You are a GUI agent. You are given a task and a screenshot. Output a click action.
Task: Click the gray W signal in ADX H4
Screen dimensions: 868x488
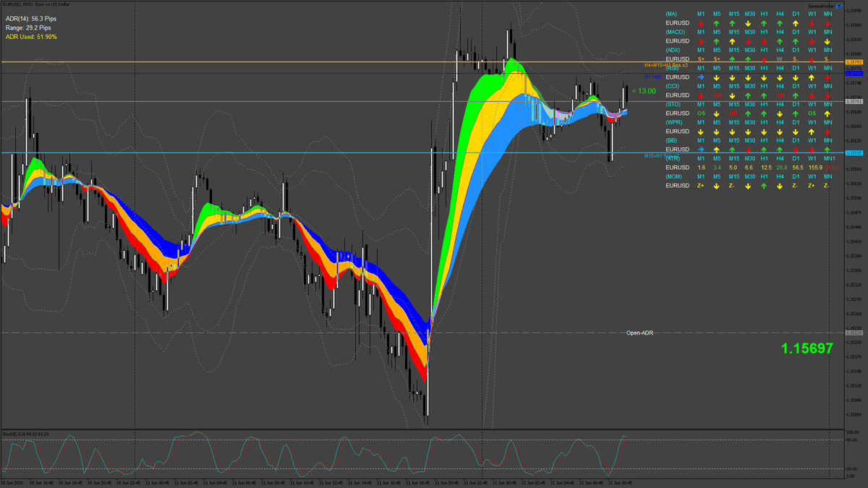[780, 59]
